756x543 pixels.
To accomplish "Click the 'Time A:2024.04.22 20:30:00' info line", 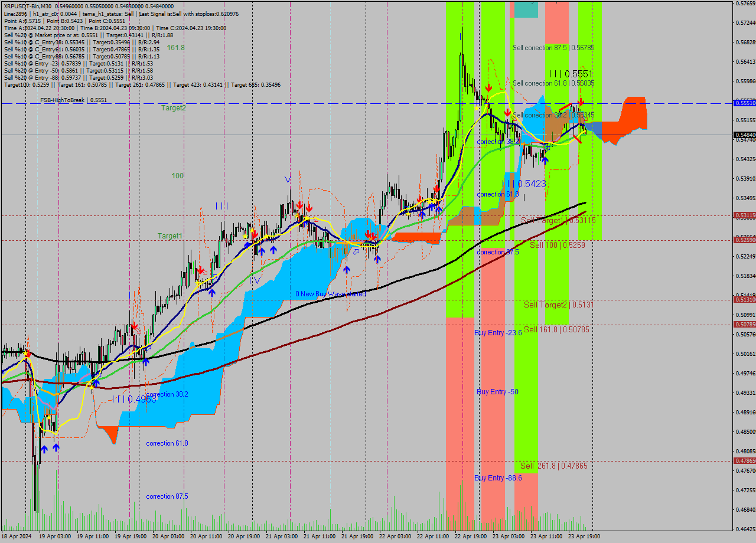I will [x=115, y=28].
